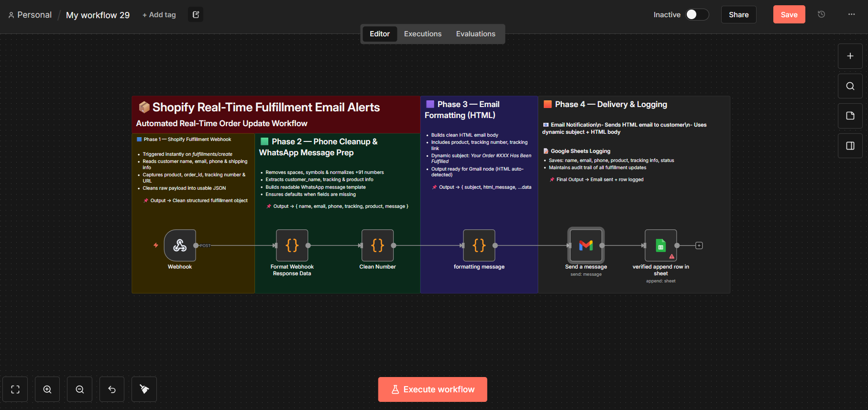This screenshot has height=410, width=868.
Task: Open the add node plus panel
Action: (850, 56)
